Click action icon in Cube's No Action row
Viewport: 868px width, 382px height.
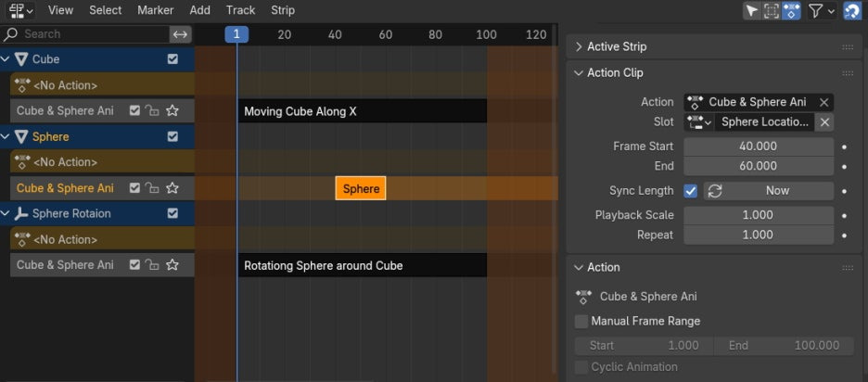coord(22,84)
